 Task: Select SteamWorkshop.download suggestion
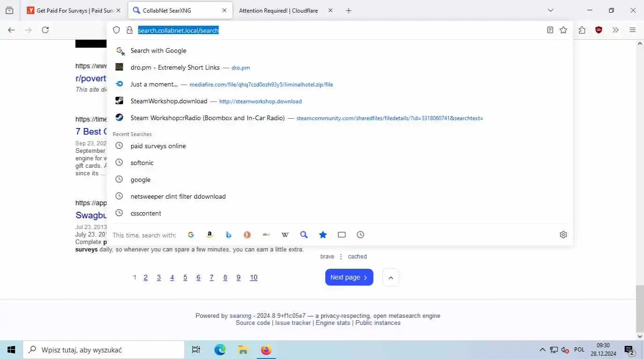pyautogui.click(x=339, y=101)
